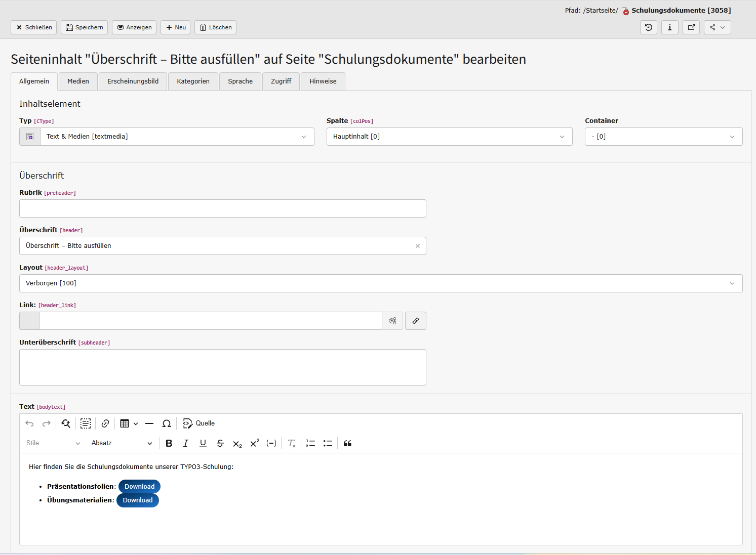
Task: Apply subscript formatting
Action: pos(237,443)
